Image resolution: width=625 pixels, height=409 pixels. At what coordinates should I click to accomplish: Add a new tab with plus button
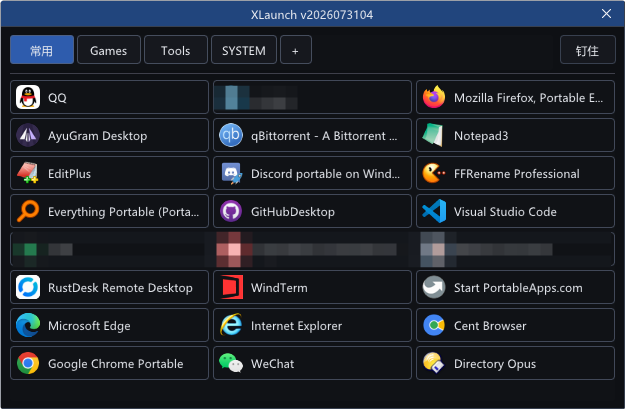tap(296, 50)
